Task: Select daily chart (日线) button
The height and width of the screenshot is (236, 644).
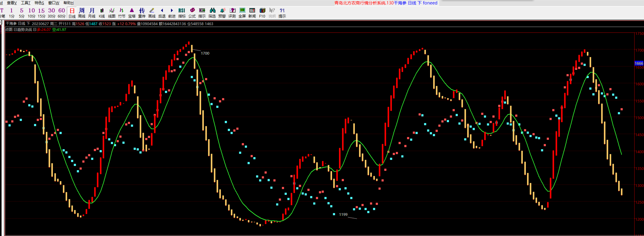Action: click(x=72, y=13)
